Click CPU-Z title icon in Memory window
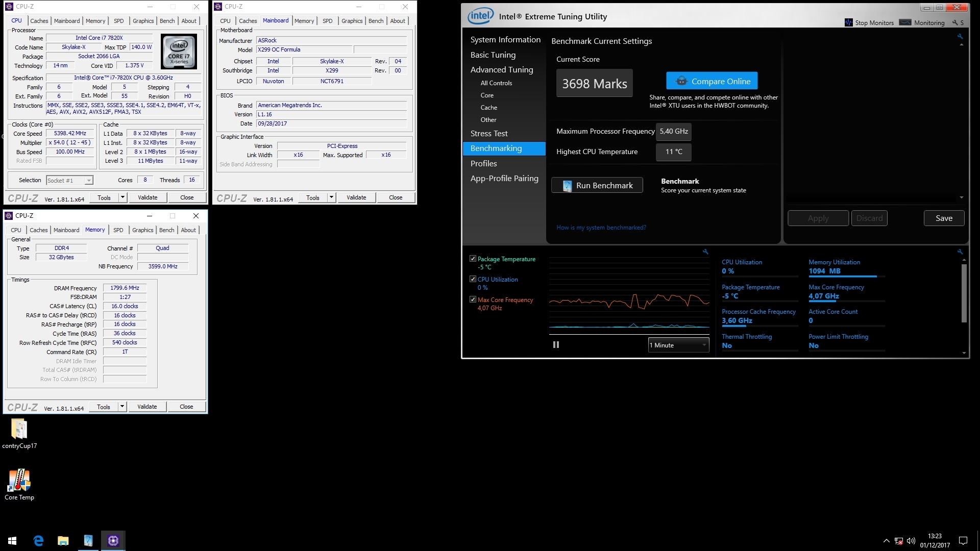This screenshot has width=980, height=551. click(9, 216)
